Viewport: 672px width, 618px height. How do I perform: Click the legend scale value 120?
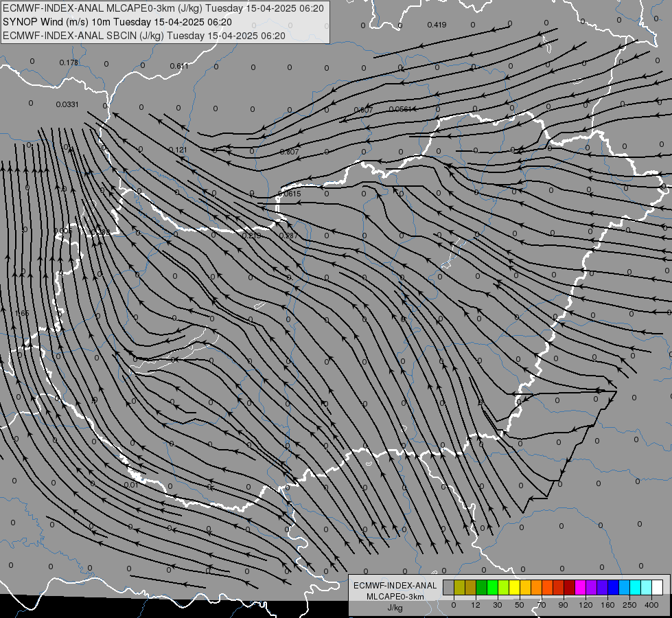click(x=586, y=605)
